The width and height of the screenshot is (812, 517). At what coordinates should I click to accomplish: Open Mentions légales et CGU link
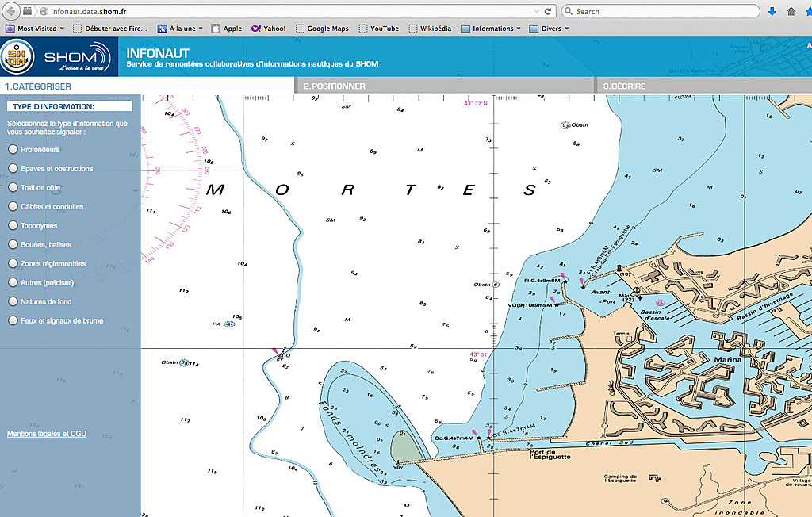click(47, 434)
